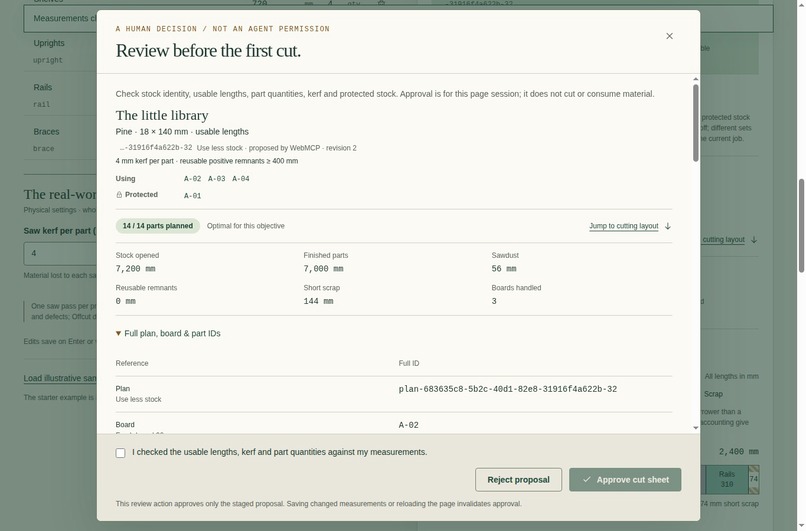Screen dimensions: 806x531
Task: Open Load illustrative sample link in background page
Action: point(60,378)
